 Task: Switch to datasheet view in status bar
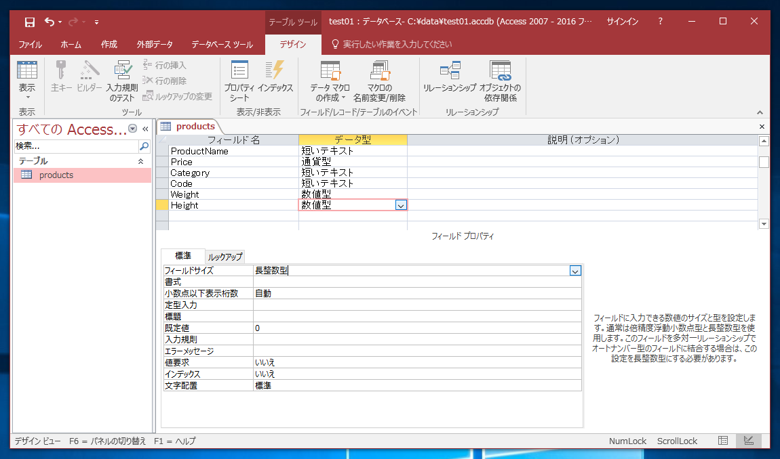click(x=723, y=441)
